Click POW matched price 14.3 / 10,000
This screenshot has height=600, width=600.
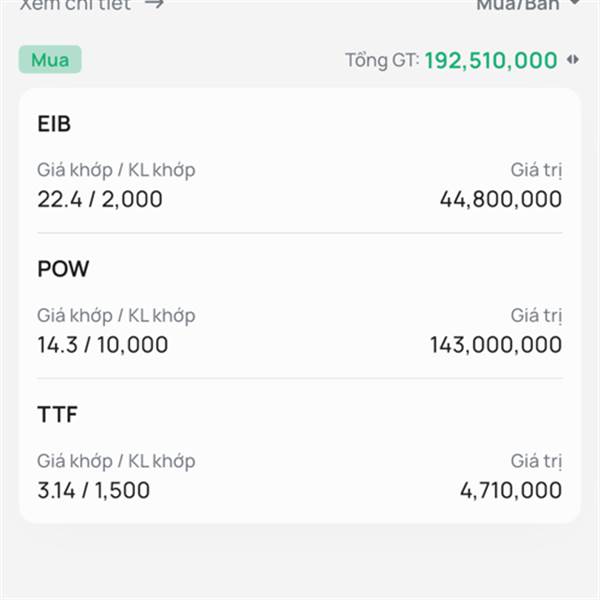103,345
